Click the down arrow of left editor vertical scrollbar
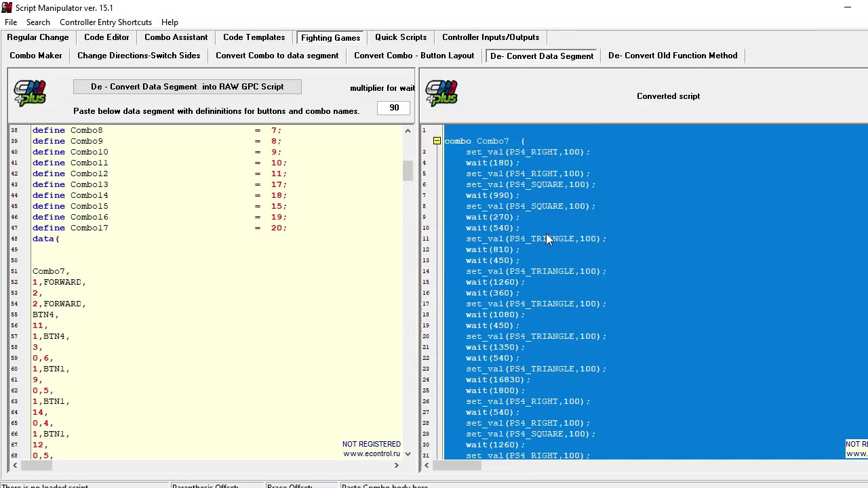Screen dimensions: 868x488 tap(408, 453)
